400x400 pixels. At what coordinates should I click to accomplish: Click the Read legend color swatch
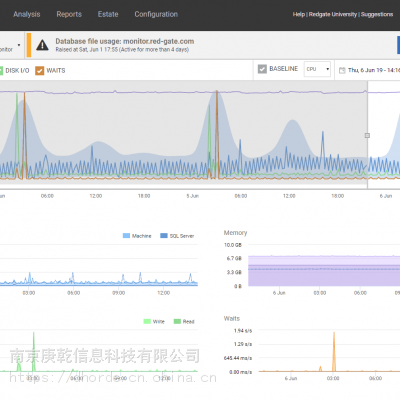point(177,321)
